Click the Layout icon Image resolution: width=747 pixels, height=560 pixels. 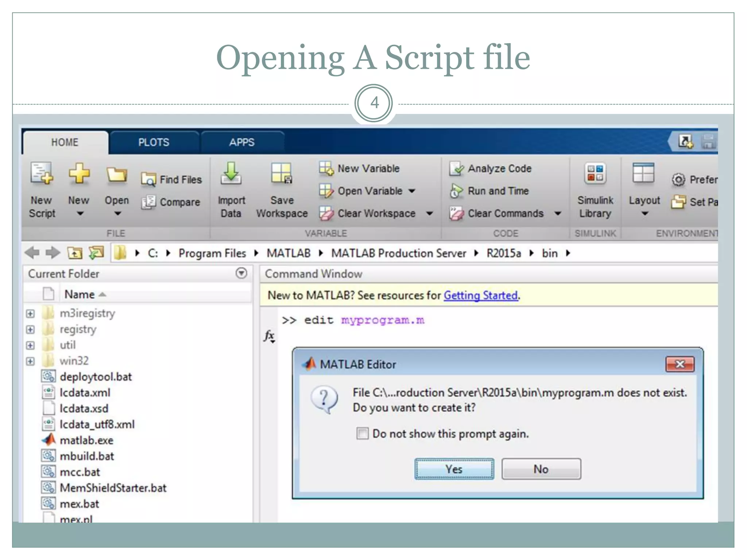point(643,173)
